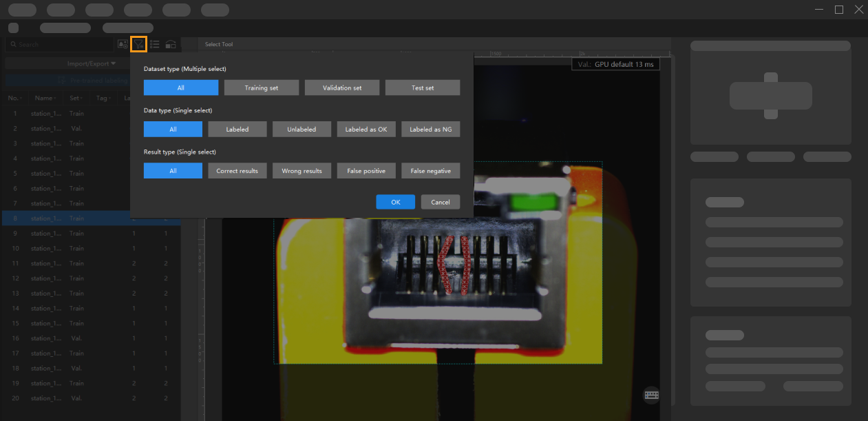Select row 18 Val. image in the list

90,368
